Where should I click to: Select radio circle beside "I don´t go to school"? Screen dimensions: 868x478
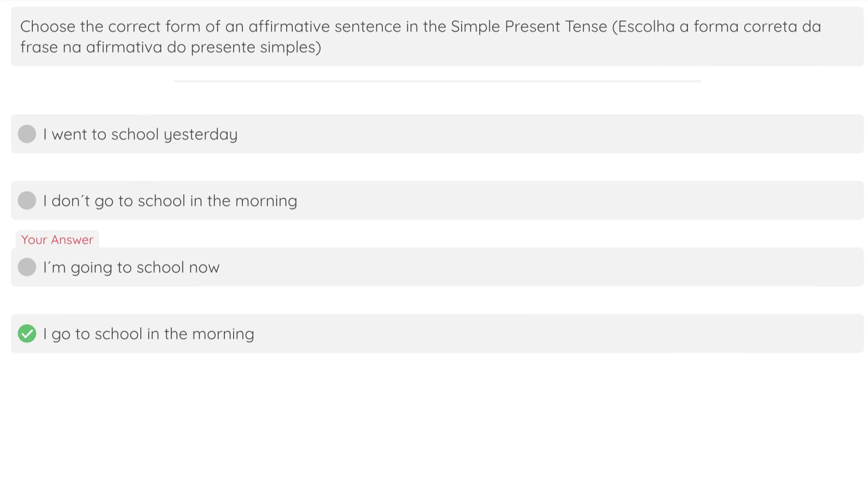coord(27,200)
